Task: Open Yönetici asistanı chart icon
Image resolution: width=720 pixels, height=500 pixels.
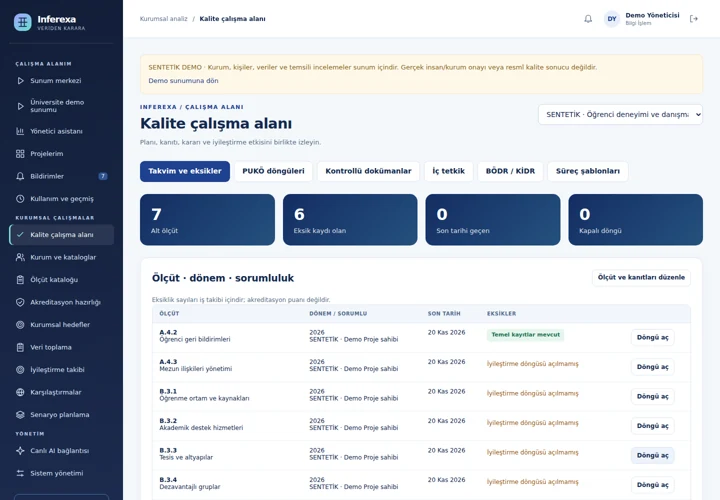Action: (x=20, y=131)
